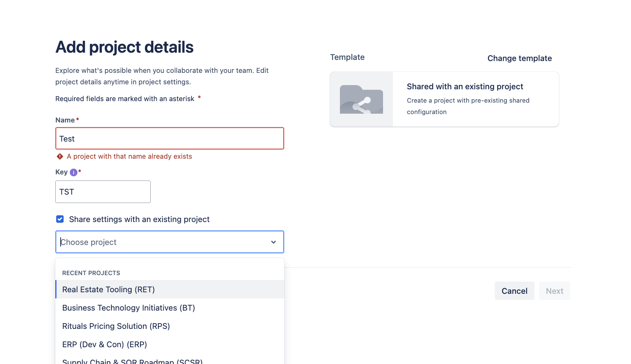This screenshot has width=631, height=364.
Task: Click the Template section heading
Action: point(347,57)
